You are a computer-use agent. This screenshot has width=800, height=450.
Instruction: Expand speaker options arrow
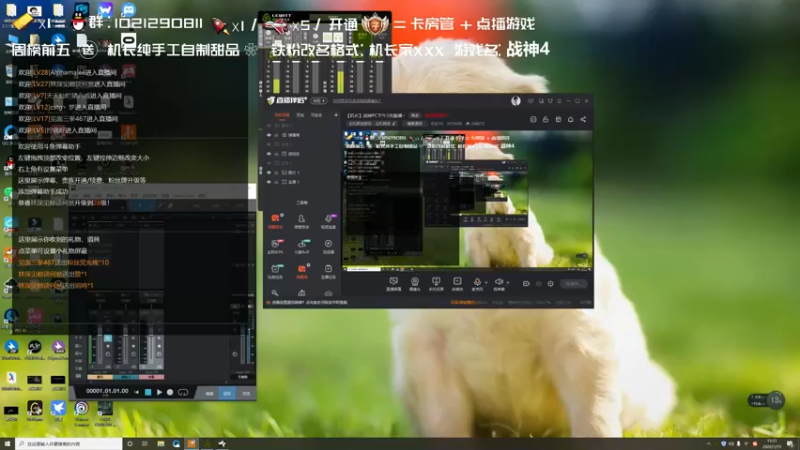[x=507, y=282]
